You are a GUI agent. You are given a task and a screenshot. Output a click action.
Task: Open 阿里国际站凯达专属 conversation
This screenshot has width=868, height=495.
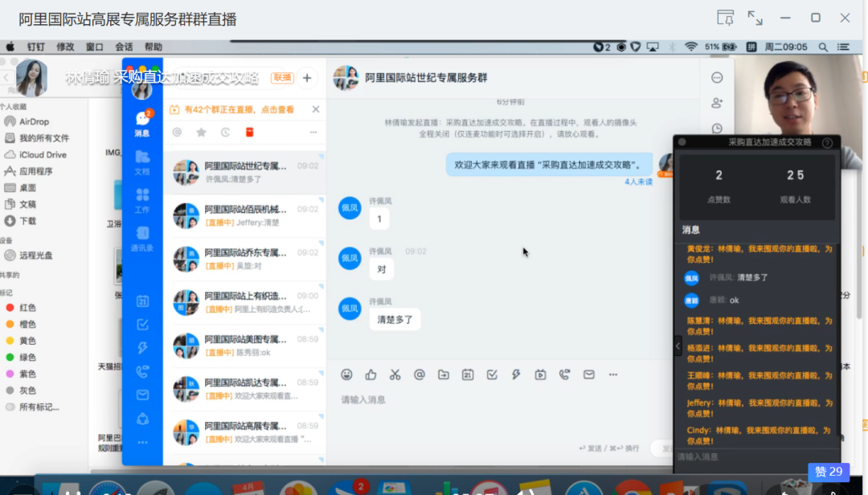tap(244, 389)
